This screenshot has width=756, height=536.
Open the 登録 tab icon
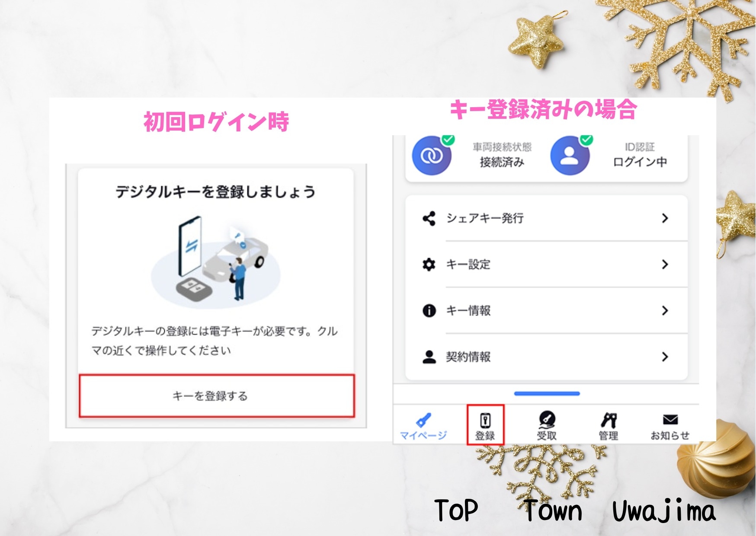pyautogui.click(x=485, y=420)
